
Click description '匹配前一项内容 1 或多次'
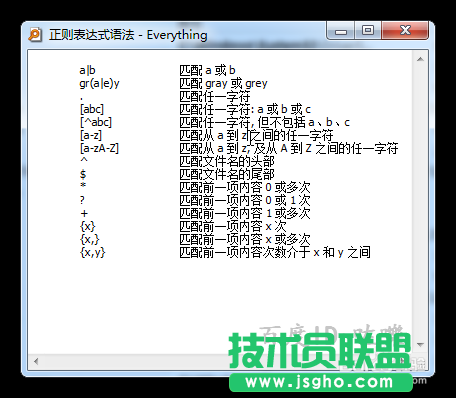click(245, 213)
